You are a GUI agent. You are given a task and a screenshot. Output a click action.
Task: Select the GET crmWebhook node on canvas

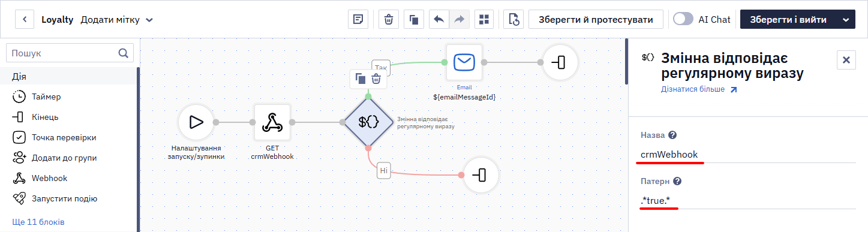[x=272, y=122]
